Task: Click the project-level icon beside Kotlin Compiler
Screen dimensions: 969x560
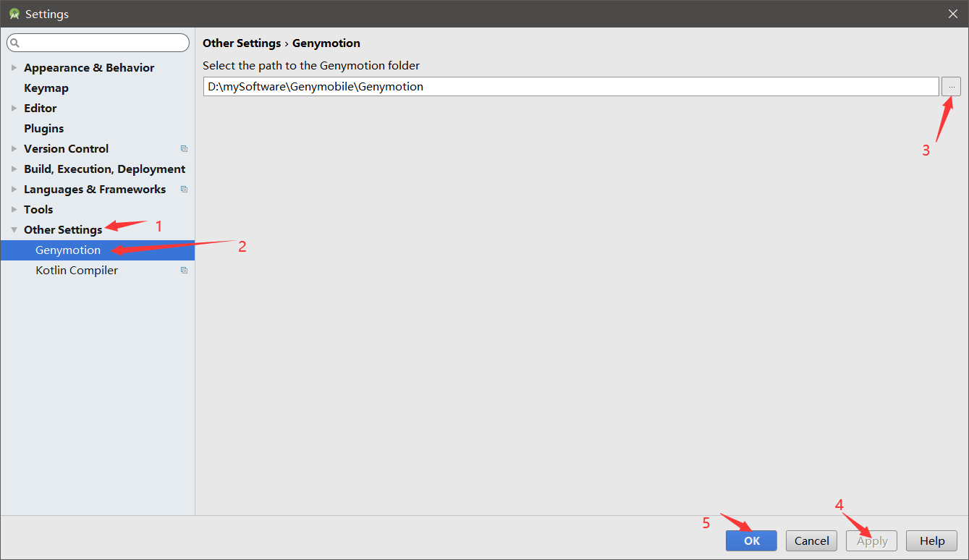Action: pos(184,270)
